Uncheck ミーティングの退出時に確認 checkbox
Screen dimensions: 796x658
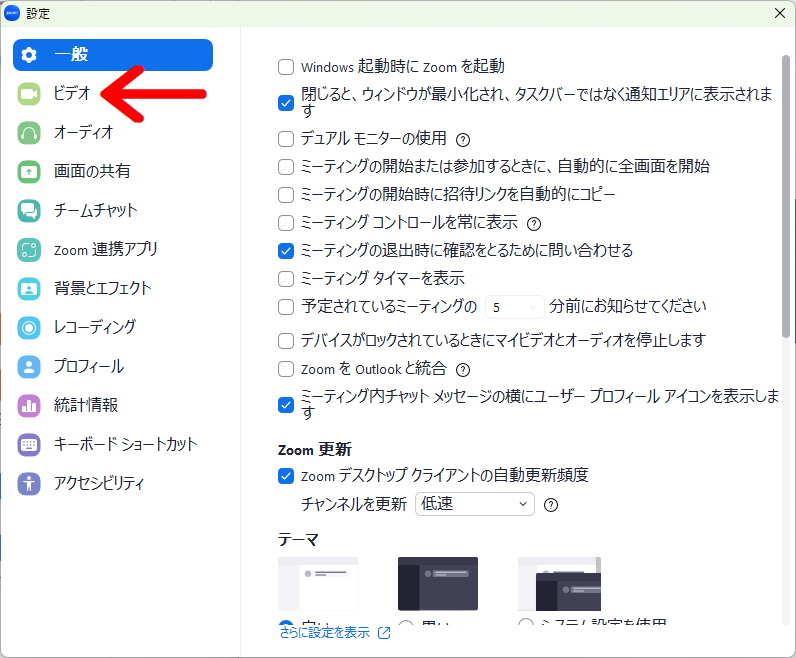pos(286,251)
